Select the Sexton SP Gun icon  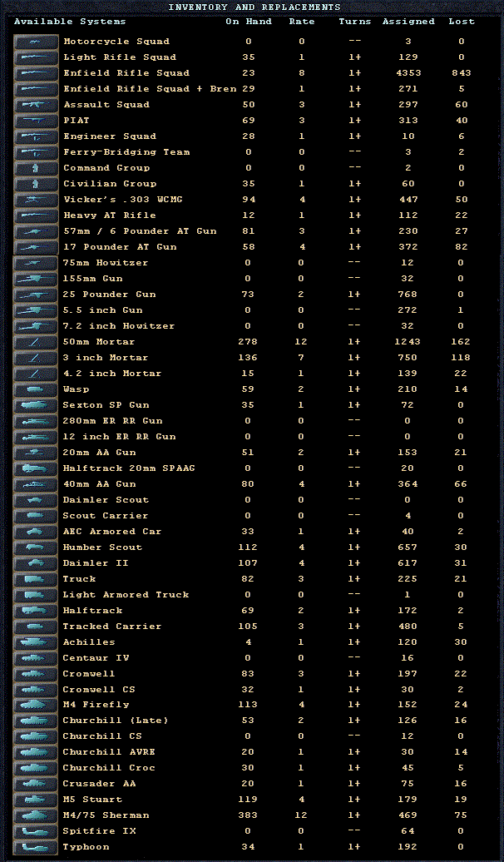coord(36,406)
